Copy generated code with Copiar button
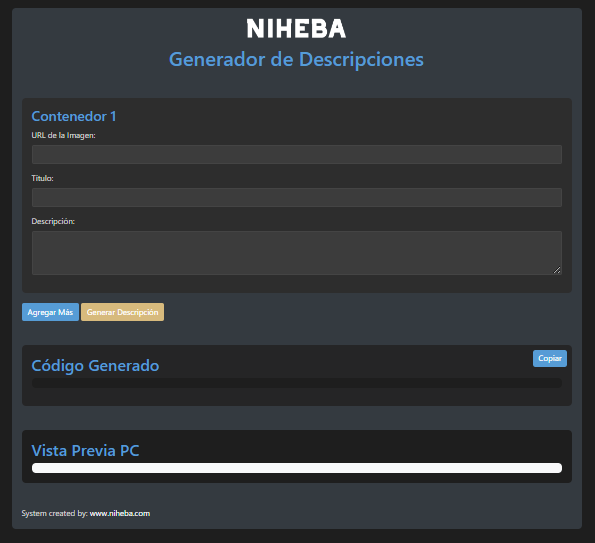This screenshot has width=595, height=543. 550,359
